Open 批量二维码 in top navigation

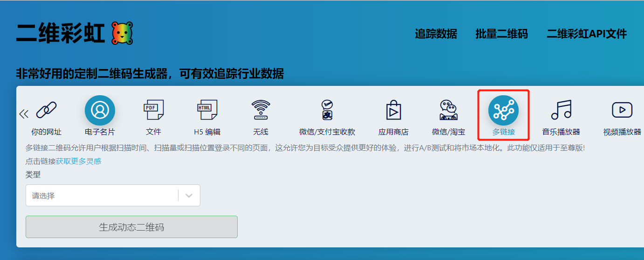coord(501,34)
